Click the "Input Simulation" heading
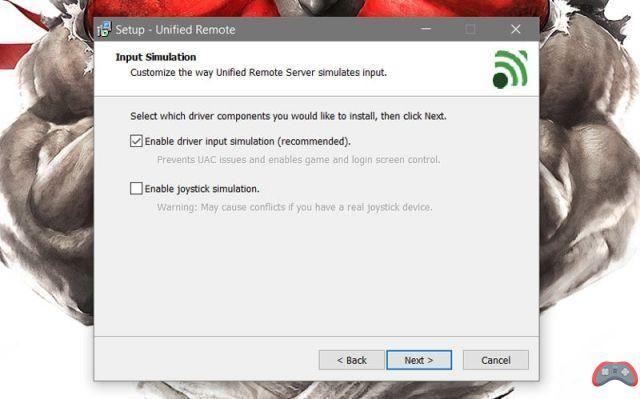 (156, 57)
